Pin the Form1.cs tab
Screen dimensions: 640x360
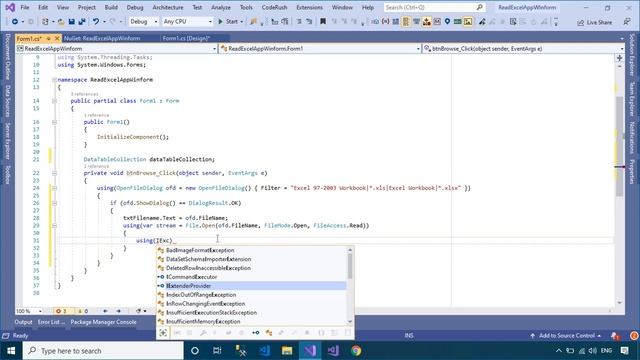49,38
